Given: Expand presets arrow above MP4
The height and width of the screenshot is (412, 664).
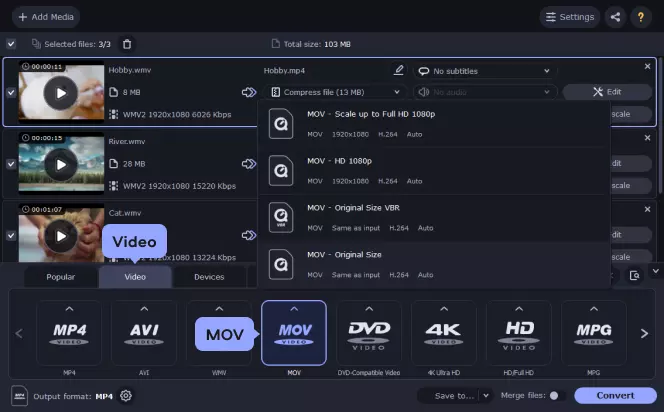Looking at the screenshot, I should point(69,309).
